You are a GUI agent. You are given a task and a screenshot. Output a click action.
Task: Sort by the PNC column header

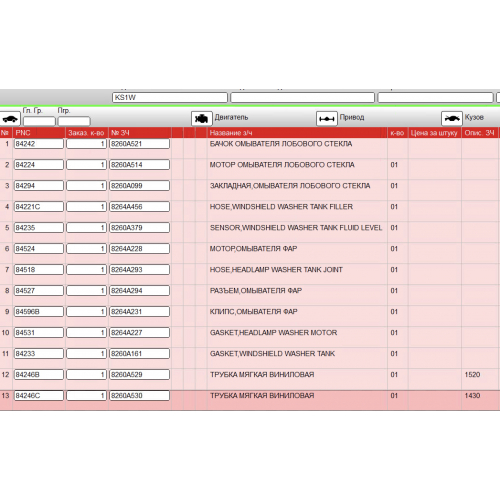pos(23,133)
